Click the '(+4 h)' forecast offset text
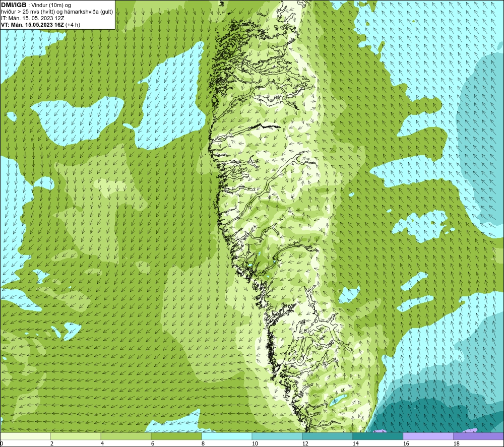The height and width of the screenshot is (447, 504). pos(73,25)
